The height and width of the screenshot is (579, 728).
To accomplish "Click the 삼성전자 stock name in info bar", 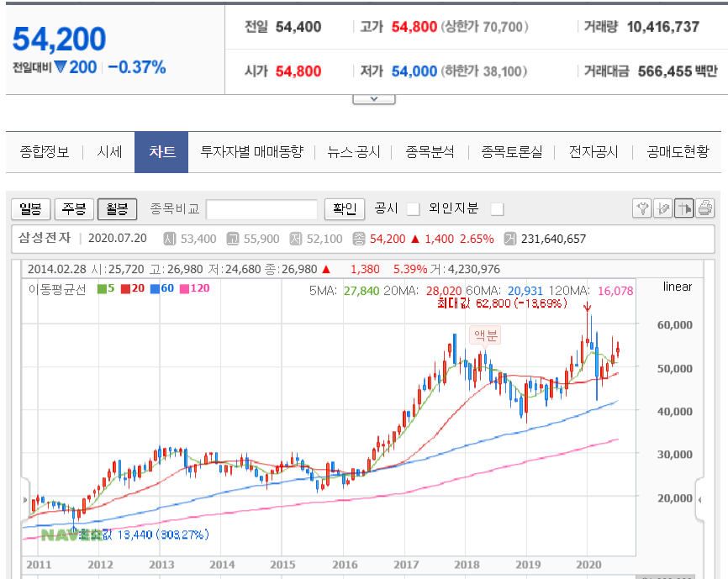I will point(45,238).
